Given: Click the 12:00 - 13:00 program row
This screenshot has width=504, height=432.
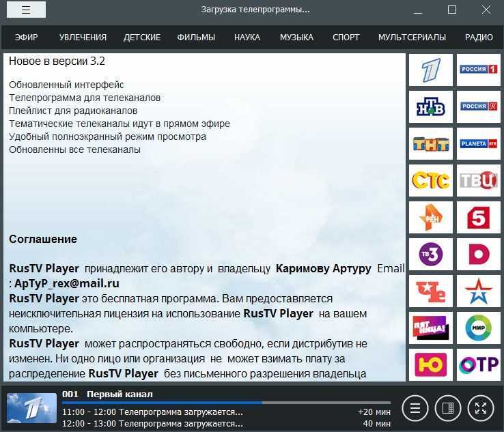Looking at the screenshot, I should (x=226, y=424).
